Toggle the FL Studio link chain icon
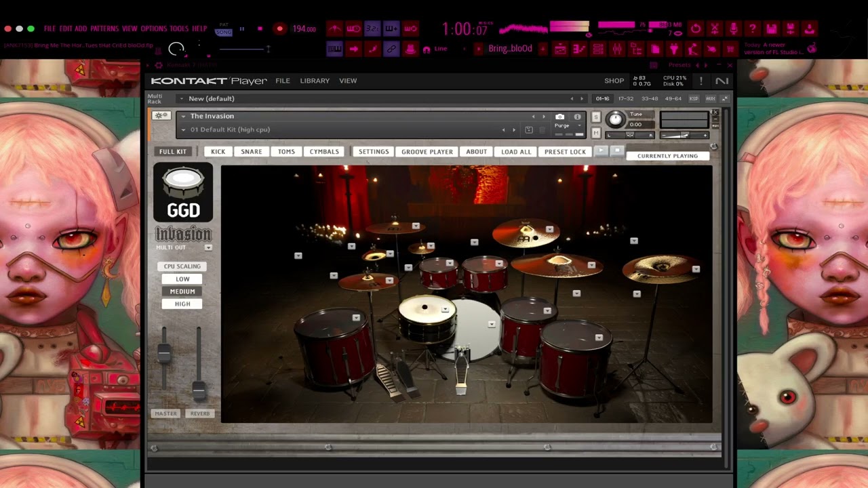868x488 pixels. tap(391, 49)
